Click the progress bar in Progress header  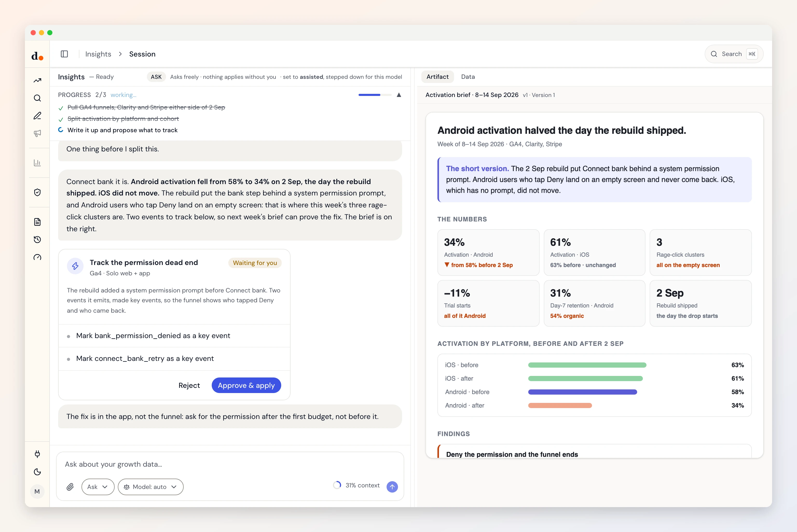pyautogui.click(x=375, y=95)
